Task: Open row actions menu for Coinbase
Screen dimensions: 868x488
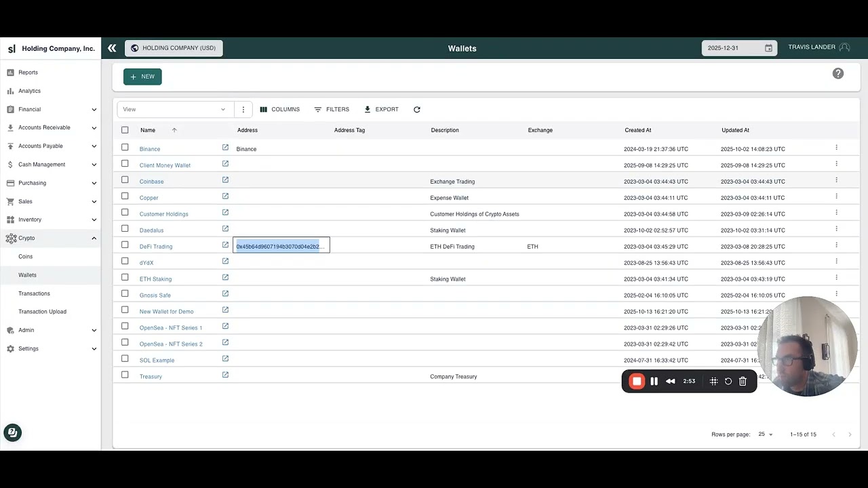Action: pos(836,180)
